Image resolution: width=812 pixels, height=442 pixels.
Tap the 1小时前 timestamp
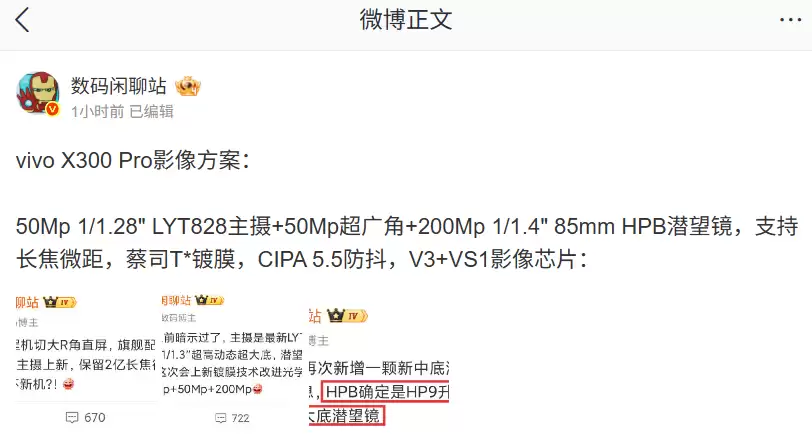point(97,111)
